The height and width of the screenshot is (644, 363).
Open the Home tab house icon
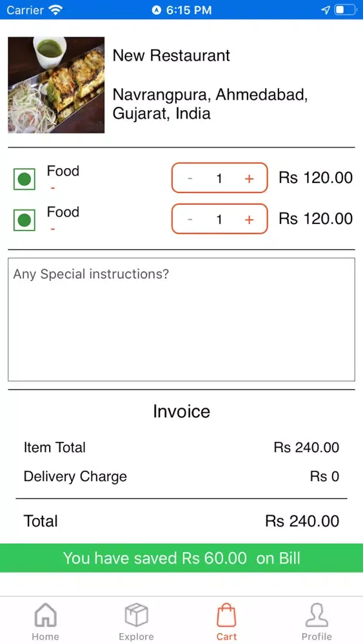[45, 615]
